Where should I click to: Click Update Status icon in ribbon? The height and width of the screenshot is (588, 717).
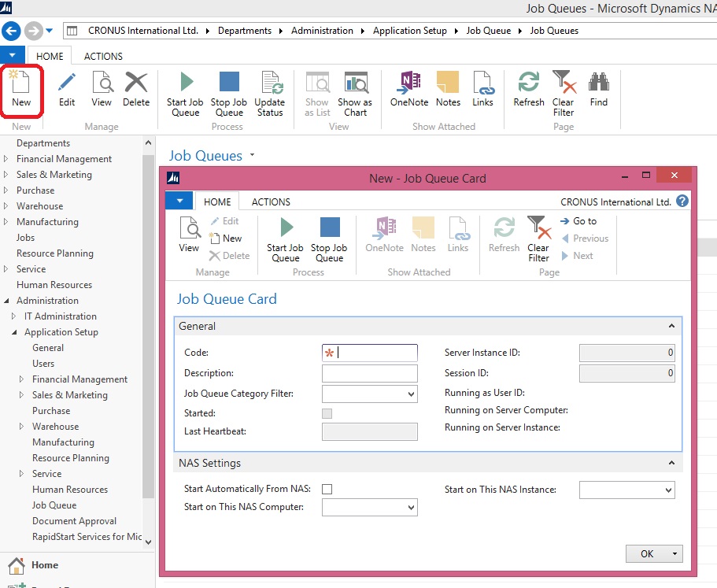270,94
